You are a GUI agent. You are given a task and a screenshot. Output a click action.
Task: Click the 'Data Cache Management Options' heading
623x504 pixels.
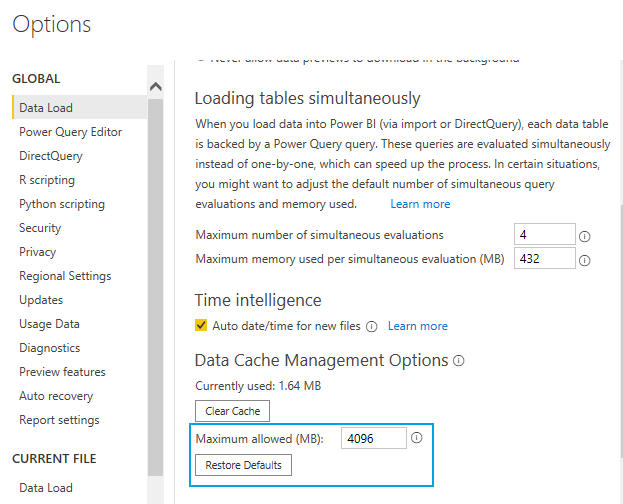click(321, 361)
